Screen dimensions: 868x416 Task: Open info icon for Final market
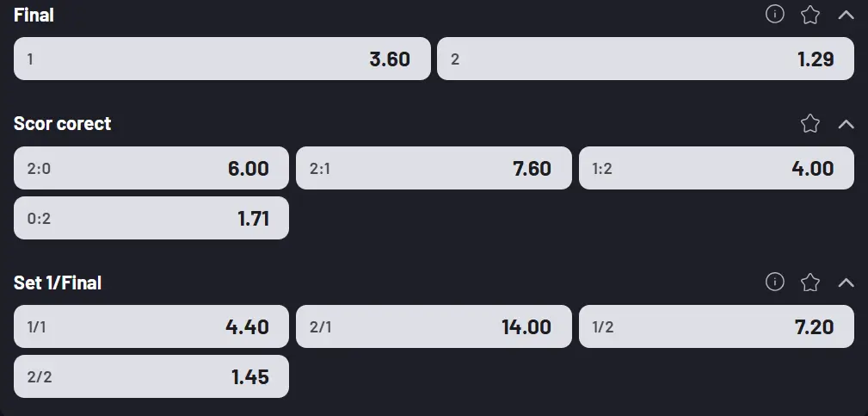coord(775,15)
